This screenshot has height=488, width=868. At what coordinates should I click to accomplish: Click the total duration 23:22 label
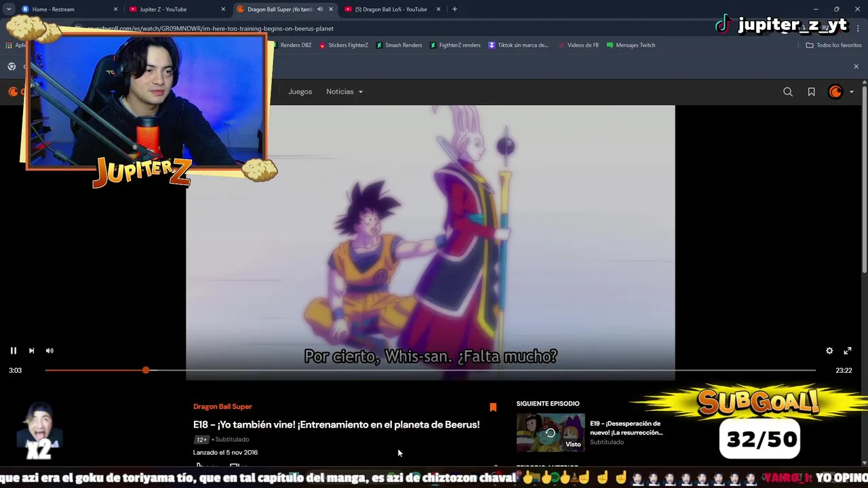(844, 371)
